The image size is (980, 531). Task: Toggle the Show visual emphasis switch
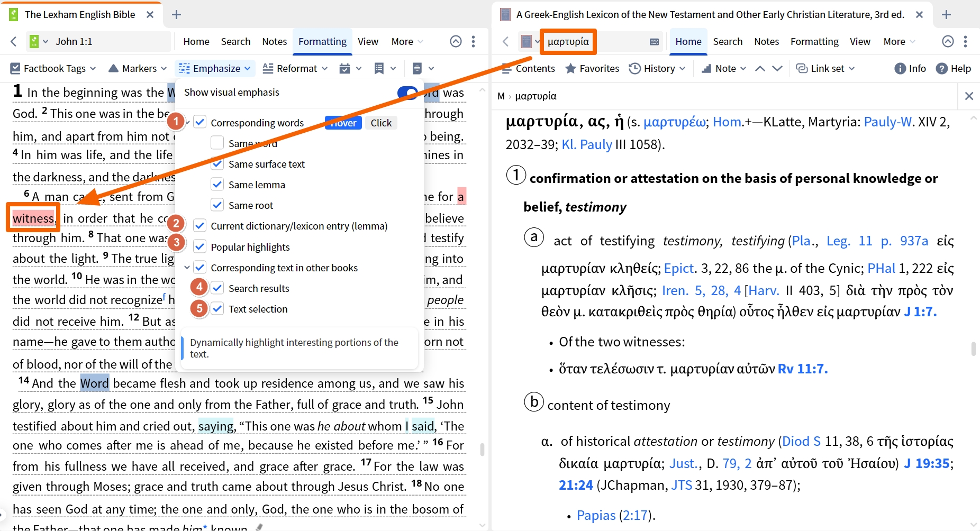point(408,93)
